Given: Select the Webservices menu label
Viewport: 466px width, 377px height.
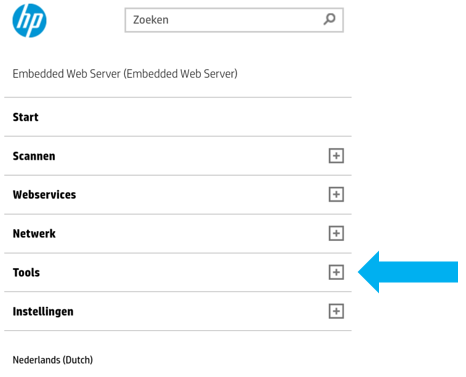Looking at the screenshot, I should pos(44,195).
